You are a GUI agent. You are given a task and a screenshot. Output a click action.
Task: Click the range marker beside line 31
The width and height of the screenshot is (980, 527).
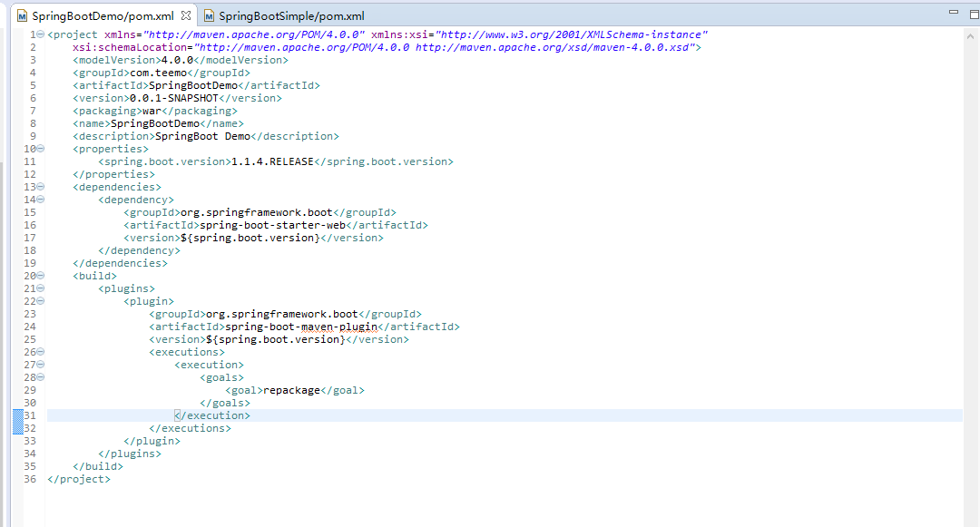tap(18, 422)
